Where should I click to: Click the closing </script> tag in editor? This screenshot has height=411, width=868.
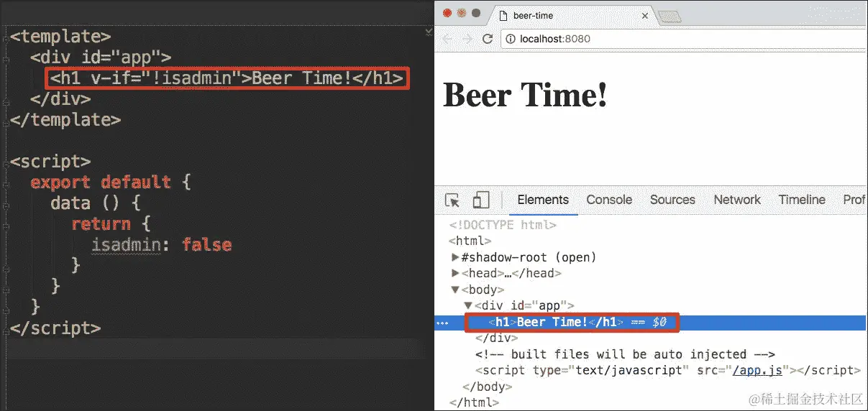click(x=55, y=328)
